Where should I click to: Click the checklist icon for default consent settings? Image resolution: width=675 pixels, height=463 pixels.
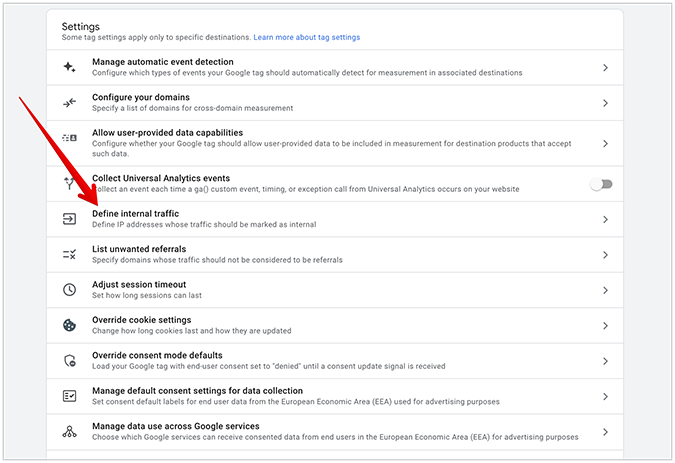coord(69,396)
